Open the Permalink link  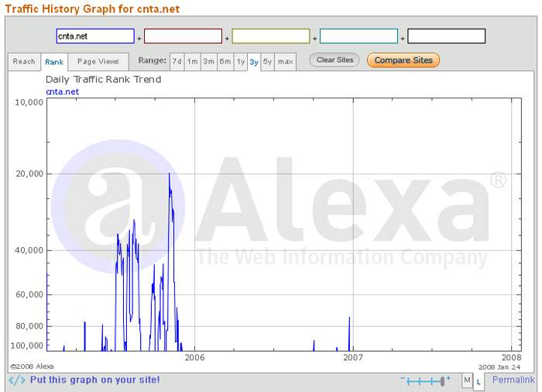tap(513, 380)
